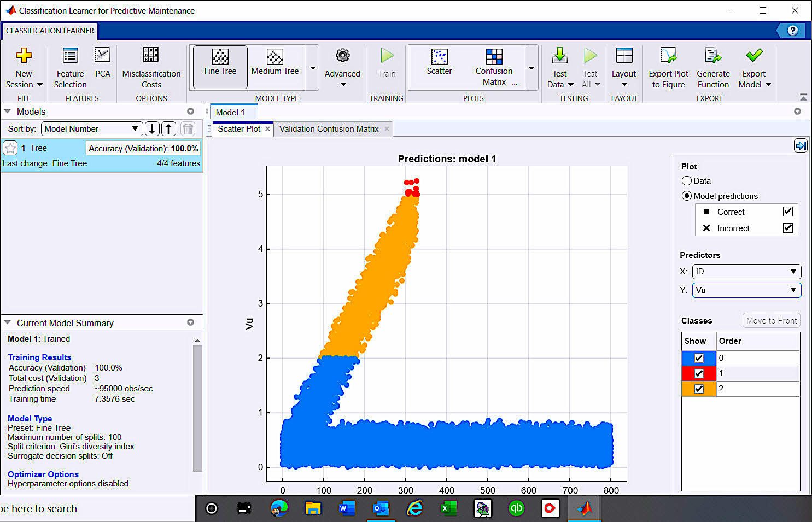The height and width of the screenshot is (522, 812).
Task: Click red color swatch for class 1
Action: 699,373
